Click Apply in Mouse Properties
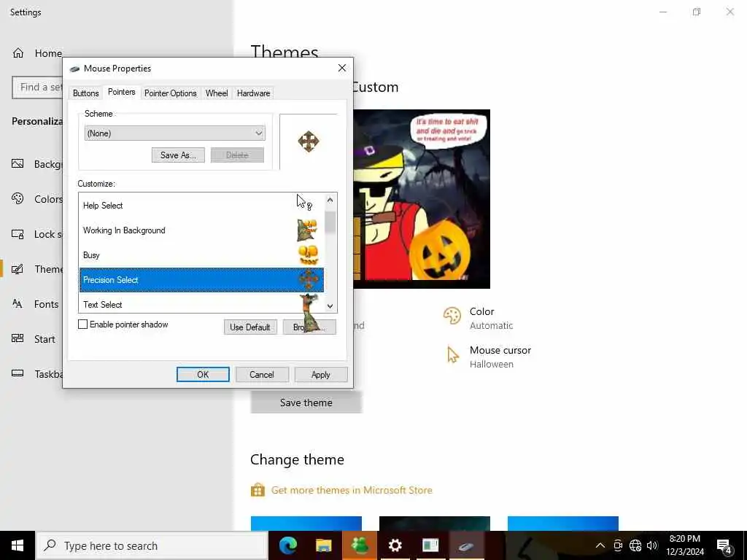Image resolution: width=747 pixels, height=560 pixels. [x=321, y=375]
